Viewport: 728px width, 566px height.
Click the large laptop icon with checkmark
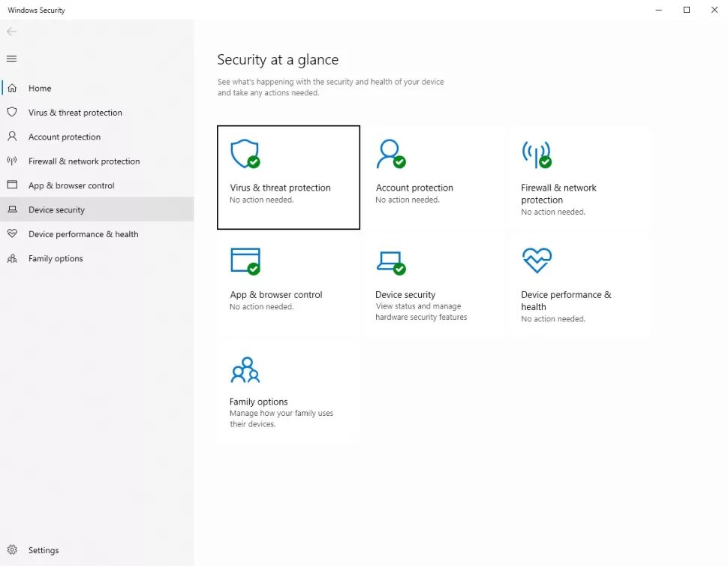pyautogui.click(x=391, y=263)
